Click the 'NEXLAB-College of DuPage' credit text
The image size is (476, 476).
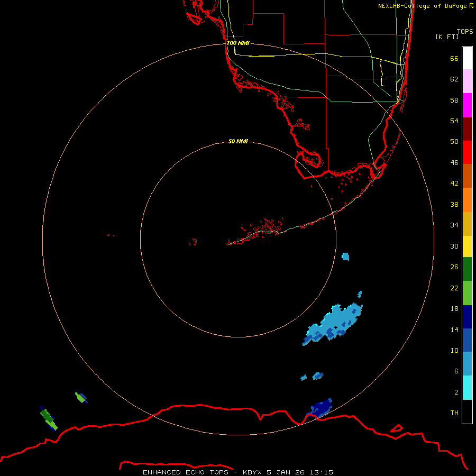(x=422, y=6)
